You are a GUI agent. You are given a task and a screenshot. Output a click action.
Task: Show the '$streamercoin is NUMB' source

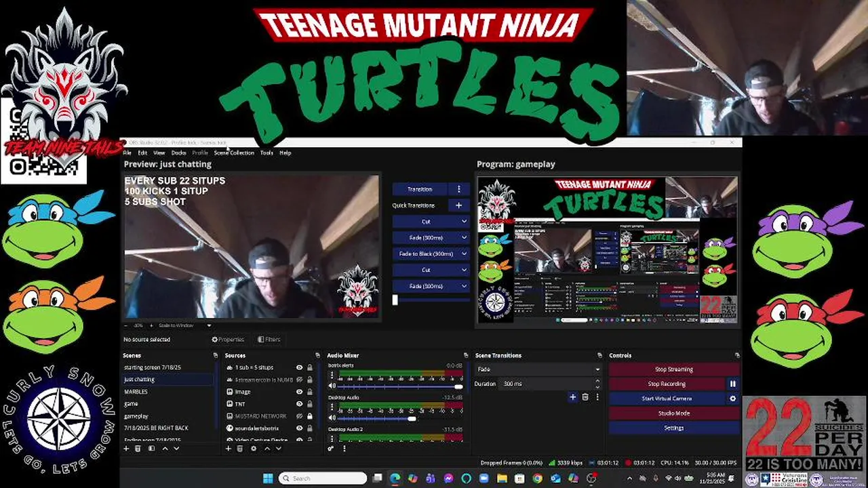tap(299, 380)
